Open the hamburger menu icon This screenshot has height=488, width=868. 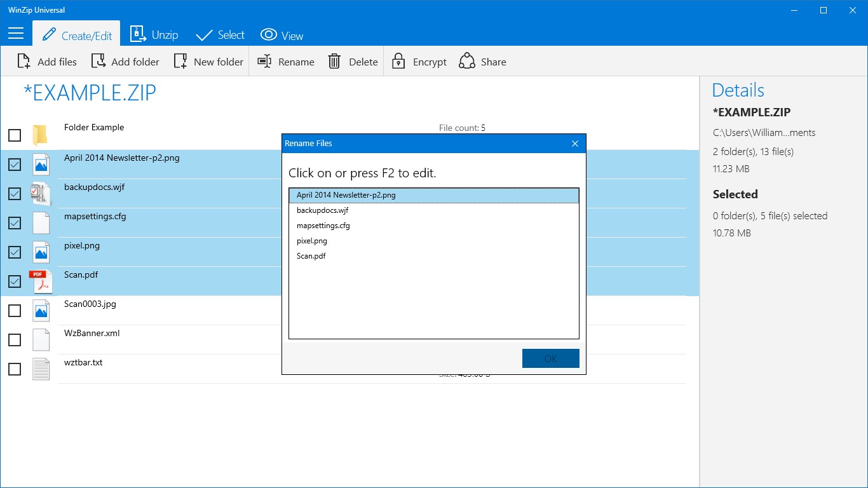click(x=15, y=33)
